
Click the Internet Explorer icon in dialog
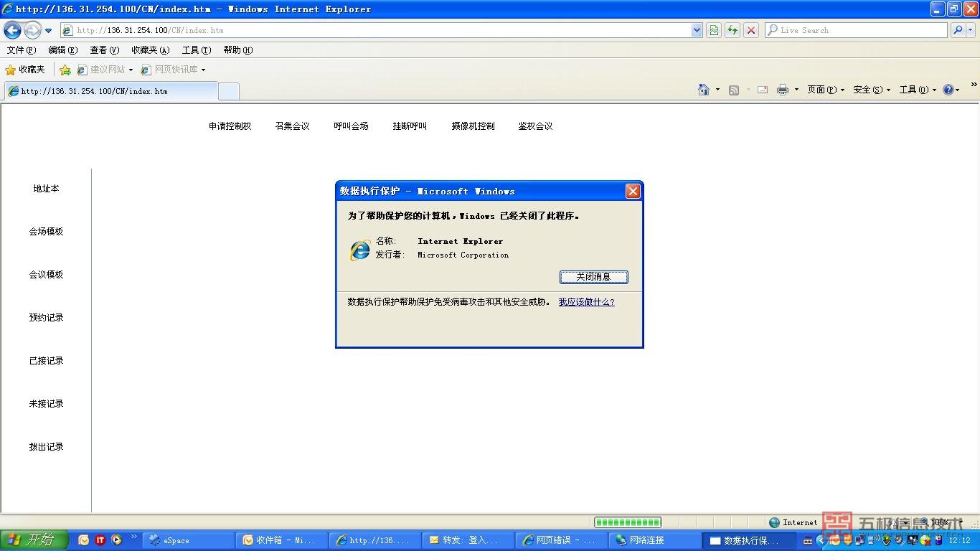360,250
